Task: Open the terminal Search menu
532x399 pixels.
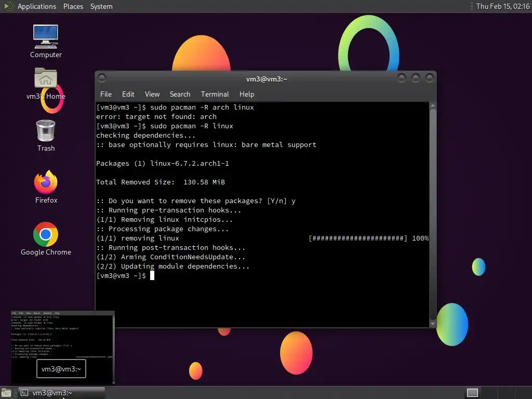Action: [x=180, y=95]
